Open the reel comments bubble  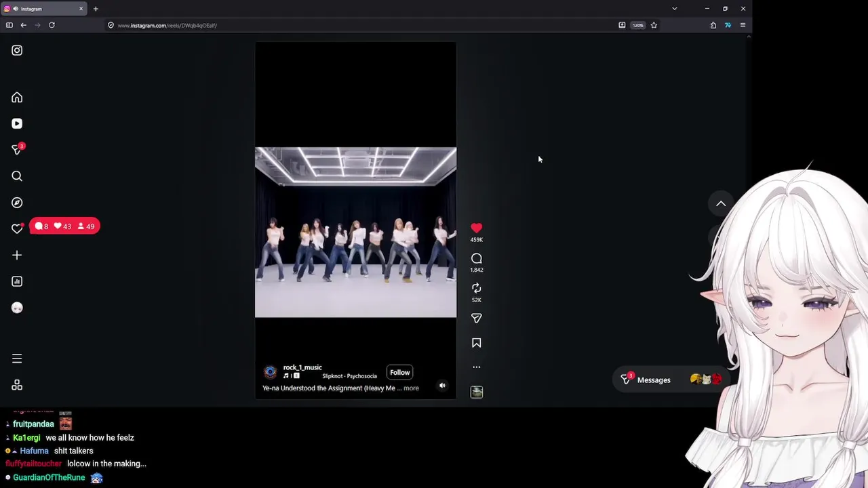click(477, 258)
